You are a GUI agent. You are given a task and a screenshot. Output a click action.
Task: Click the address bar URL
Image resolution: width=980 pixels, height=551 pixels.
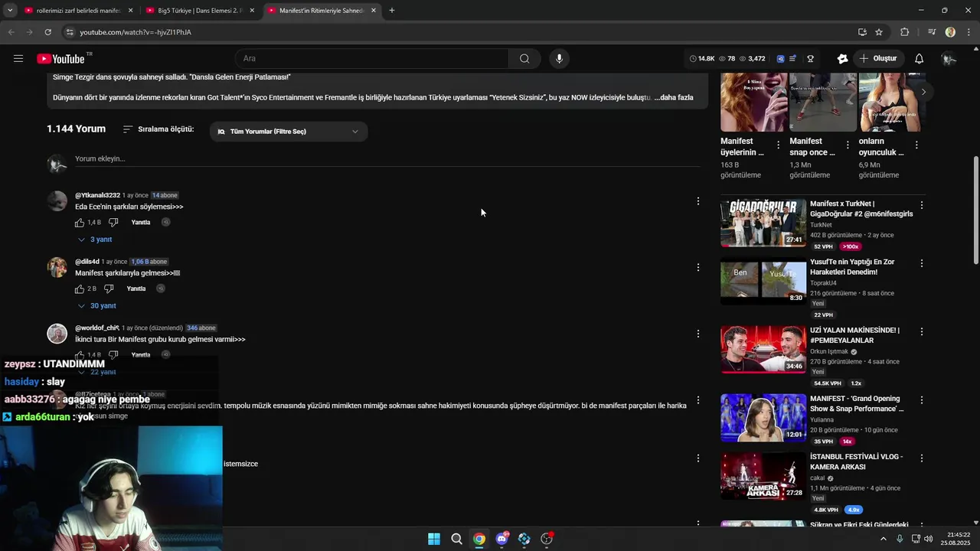tap(136, 32)
